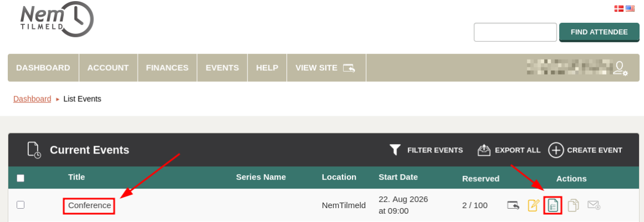
Task: Send email to attendees via envelope icon
Action: (x=593, y=205)
